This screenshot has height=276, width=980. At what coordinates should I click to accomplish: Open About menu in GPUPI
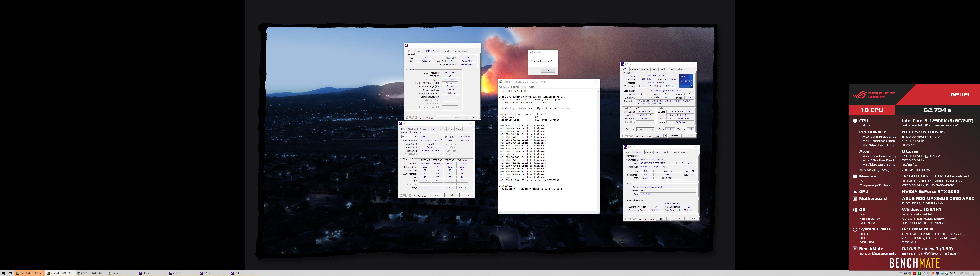[x=532, y=87]
